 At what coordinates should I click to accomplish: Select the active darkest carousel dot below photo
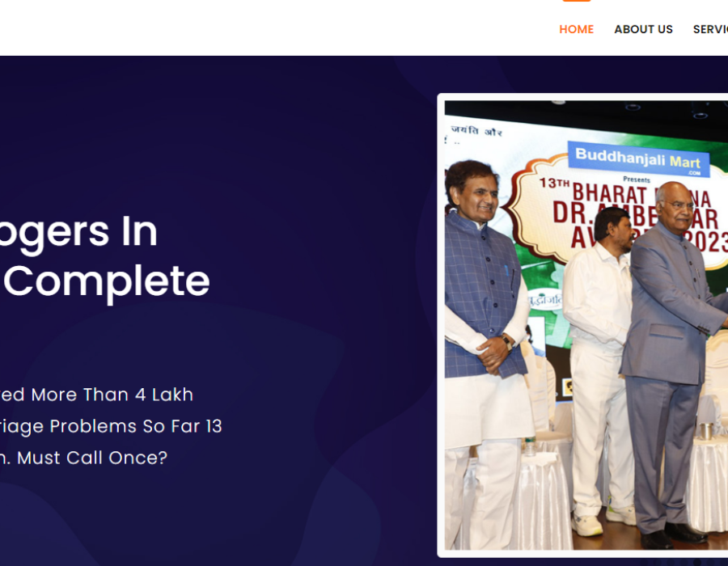tap(697, 563)
